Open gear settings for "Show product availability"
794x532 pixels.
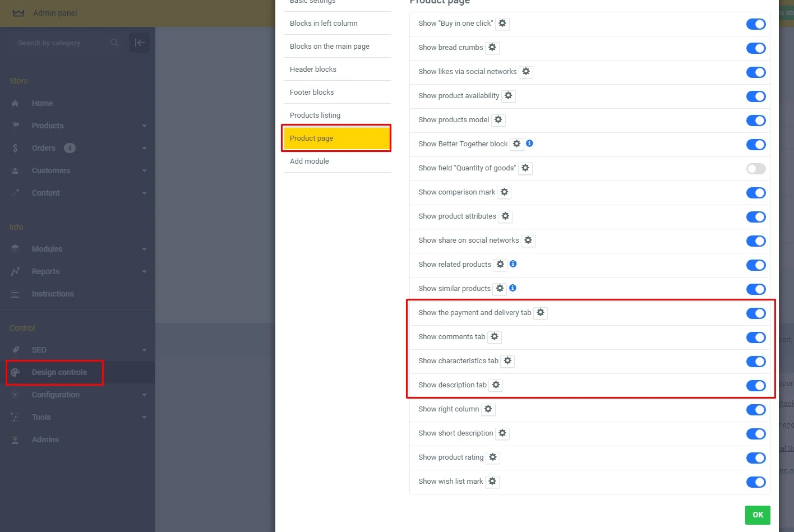point(508,95)
